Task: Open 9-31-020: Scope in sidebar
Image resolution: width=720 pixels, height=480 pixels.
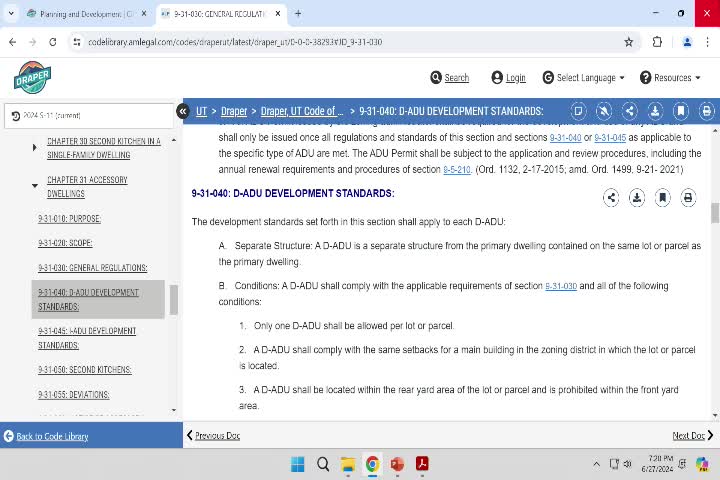Action: [x=65, y=243]
